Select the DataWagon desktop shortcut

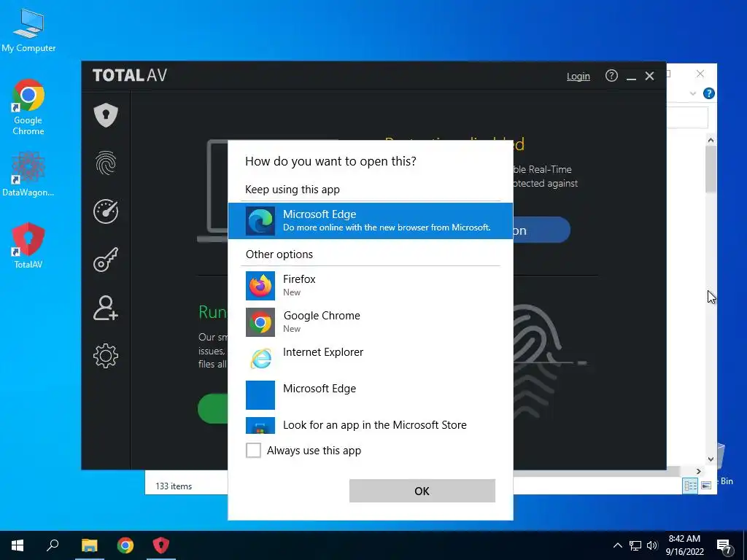[28, 174]
